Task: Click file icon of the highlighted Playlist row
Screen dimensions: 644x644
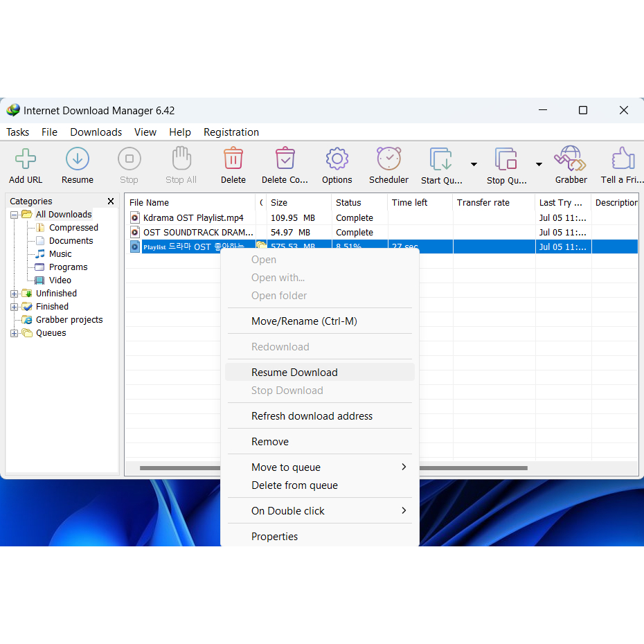Action: click(x=135, y=247)
